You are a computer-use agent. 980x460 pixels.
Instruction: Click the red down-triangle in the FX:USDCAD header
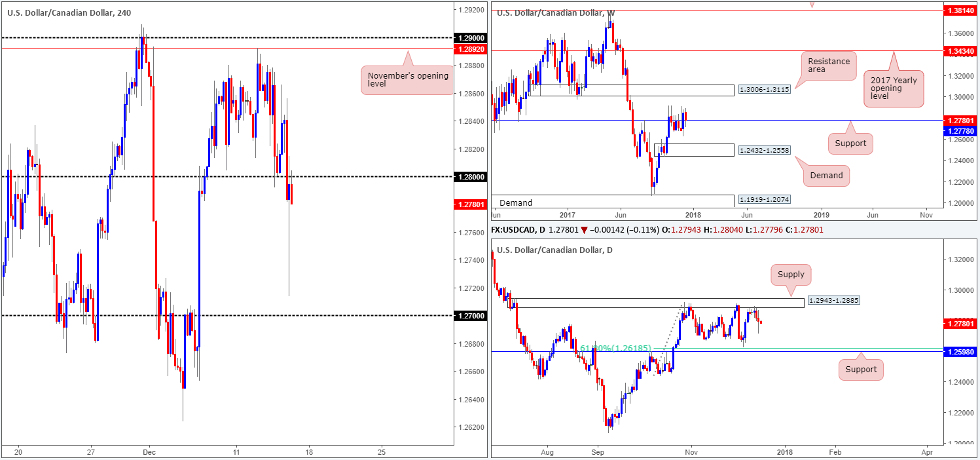pos(584,229)
